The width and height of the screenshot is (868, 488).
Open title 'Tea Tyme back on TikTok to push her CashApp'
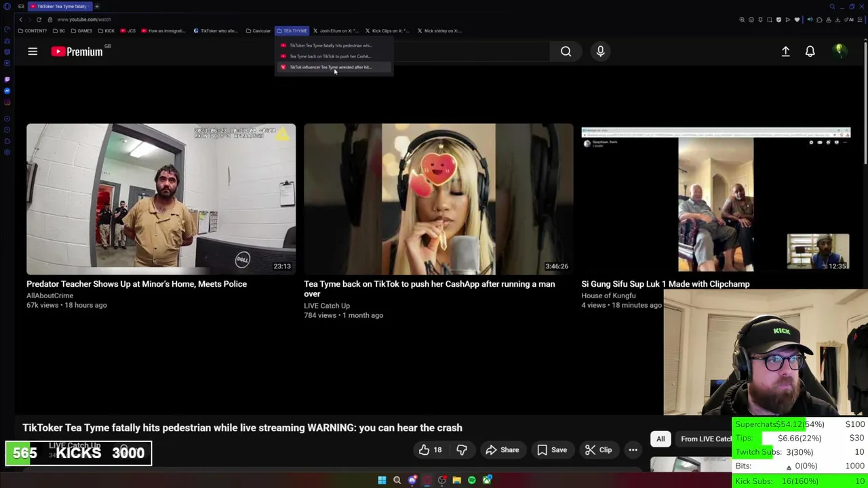point(429,289)
